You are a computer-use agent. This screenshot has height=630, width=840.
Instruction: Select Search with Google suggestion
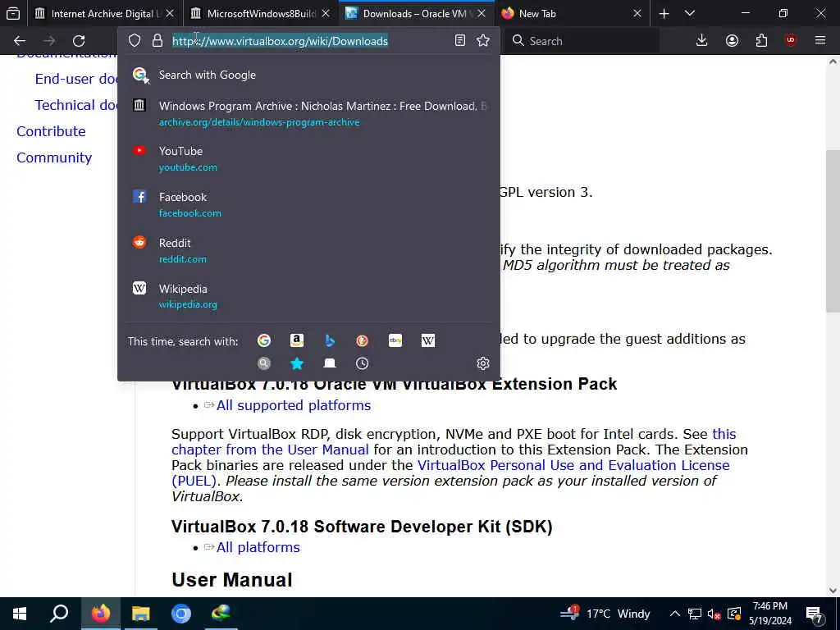click(x=309, y=75)
